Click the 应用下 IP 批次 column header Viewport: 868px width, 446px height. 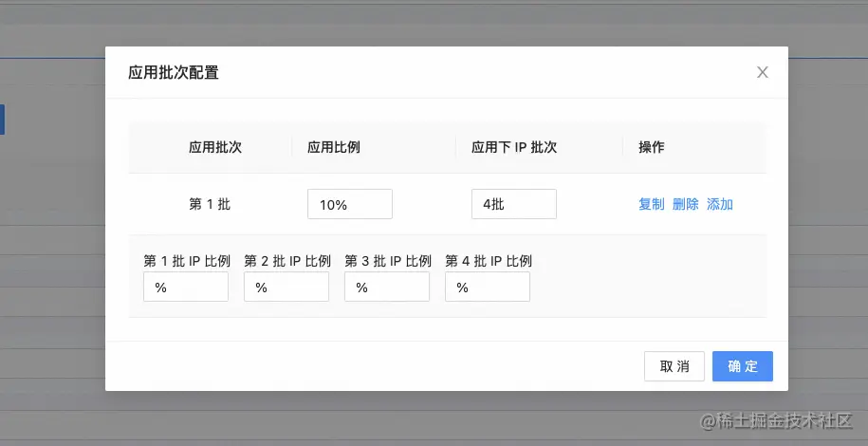(514, 147)
